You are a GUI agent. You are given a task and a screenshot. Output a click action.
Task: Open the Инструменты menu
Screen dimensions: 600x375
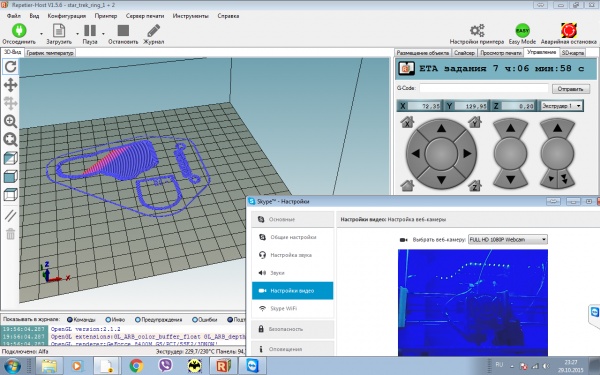pyautogui.click(x=191, y=16)
